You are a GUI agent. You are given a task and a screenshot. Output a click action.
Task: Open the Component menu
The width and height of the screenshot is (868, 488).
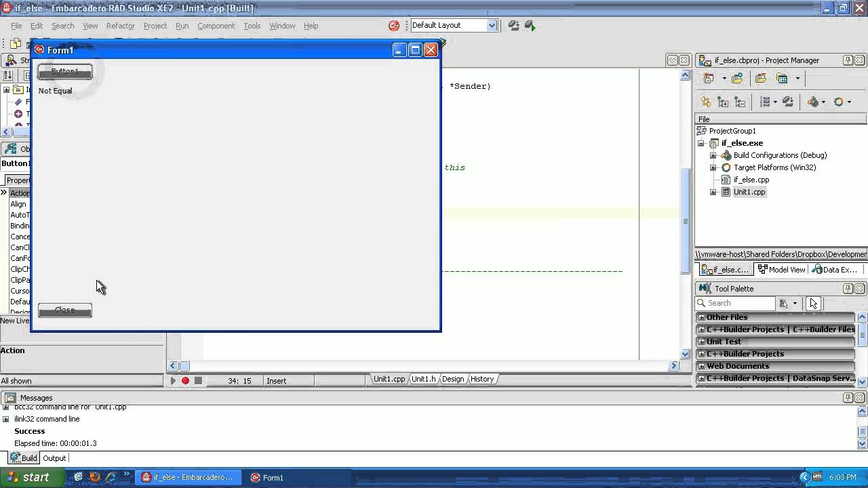coord(216,26)
